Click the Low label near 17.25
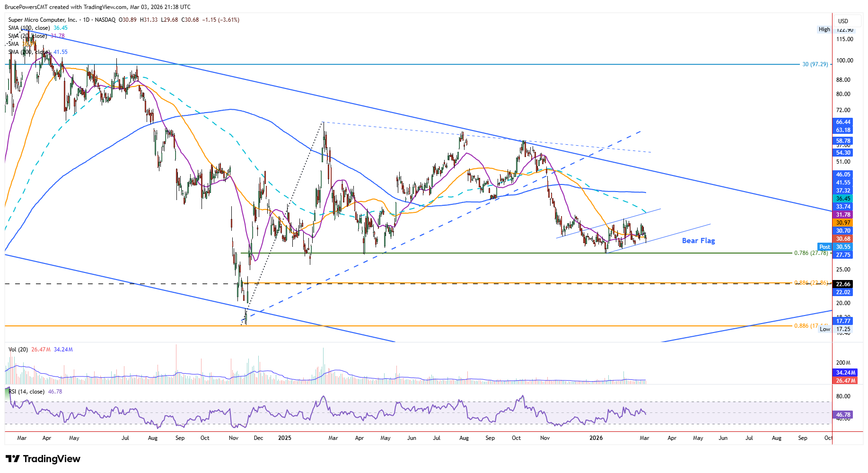 (825, 329)
